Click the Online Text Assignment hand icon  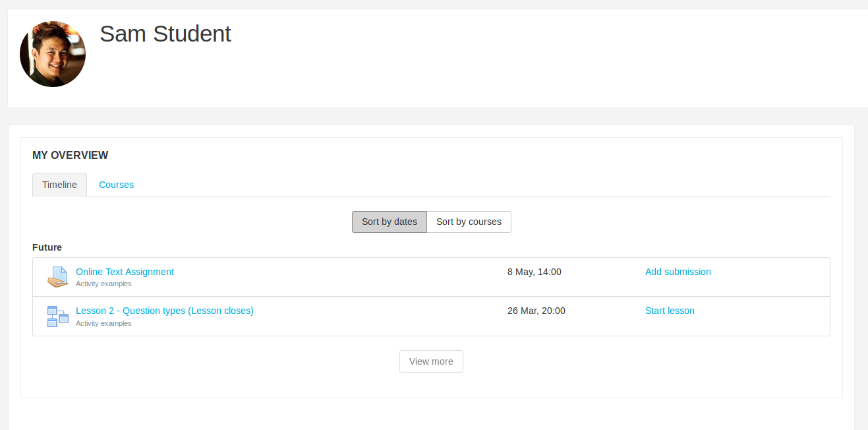click(x=58, y=277)
